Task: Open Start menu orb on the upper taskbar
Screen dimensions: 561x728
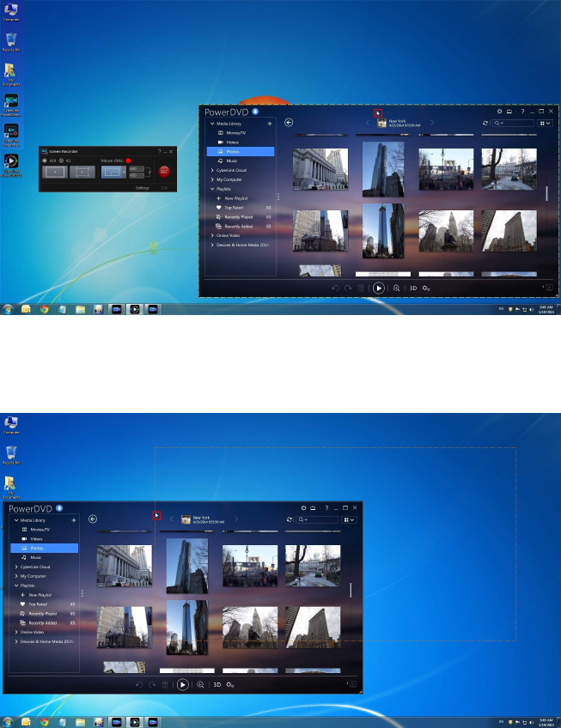Action: point(8,309)
